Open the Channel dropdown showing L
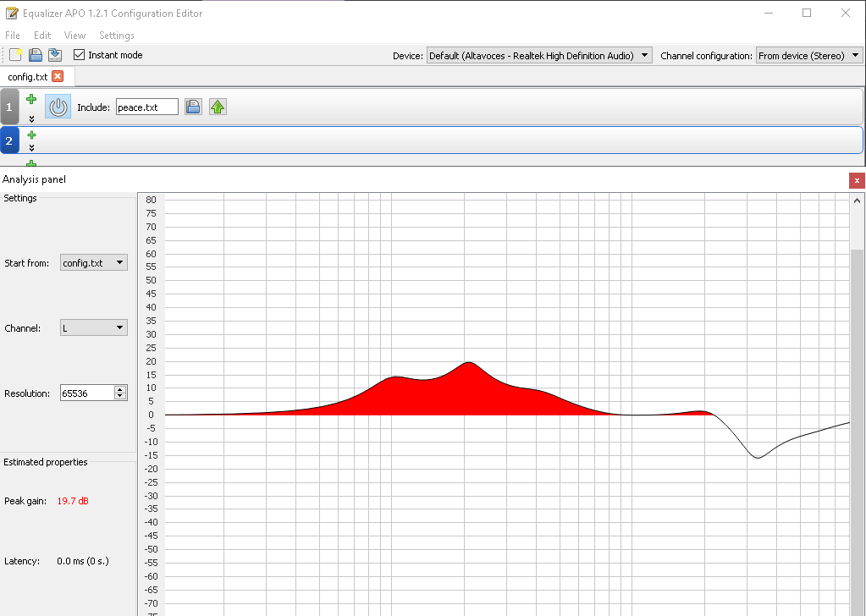Image resolution: width=866 pixels, height=616 pixels. 93,327
